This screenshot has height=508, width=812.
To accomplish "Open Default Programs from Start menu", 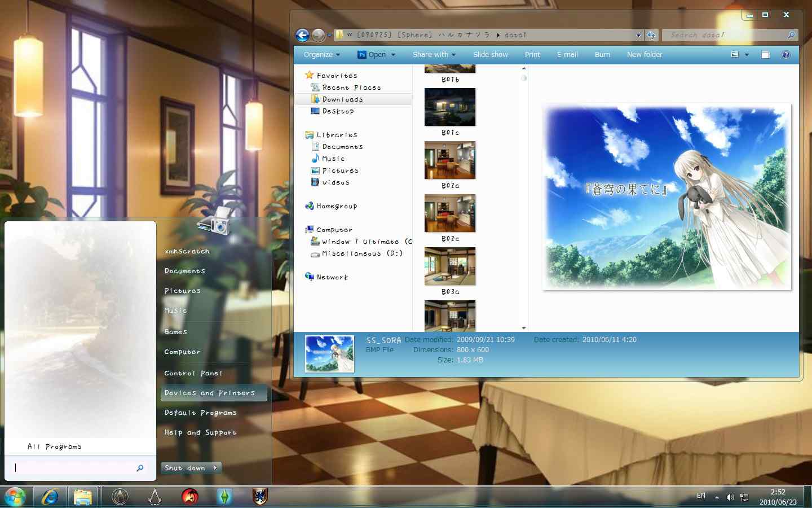I will 200,413.
